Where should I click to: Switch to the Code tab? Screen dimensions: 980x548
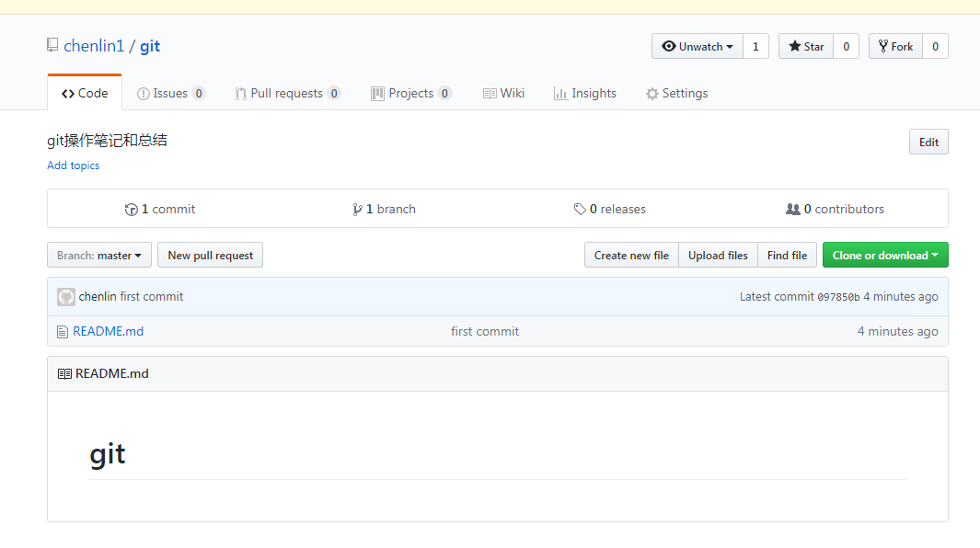point(85,93)
